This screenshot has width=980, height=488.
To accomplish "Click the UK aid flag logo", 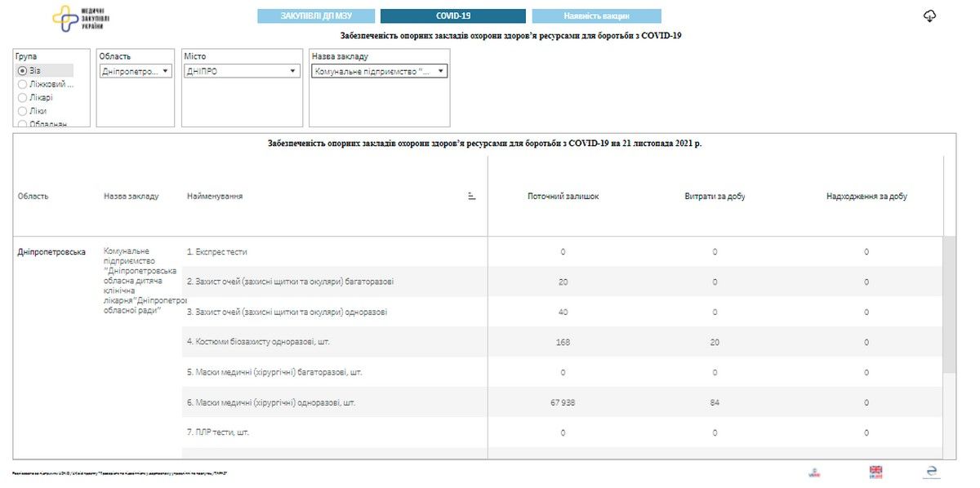I will click(875, 472).
